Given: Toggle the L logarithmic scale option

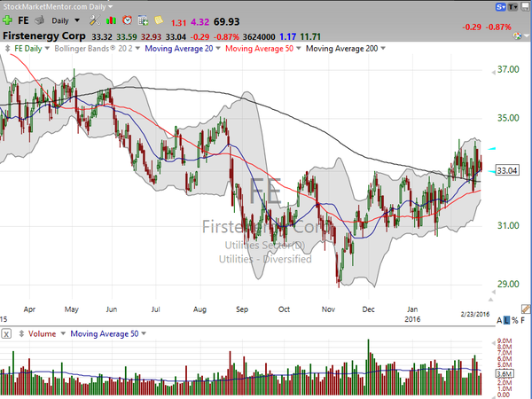Looking at the screenshot, I should click(x=506, y=320).
